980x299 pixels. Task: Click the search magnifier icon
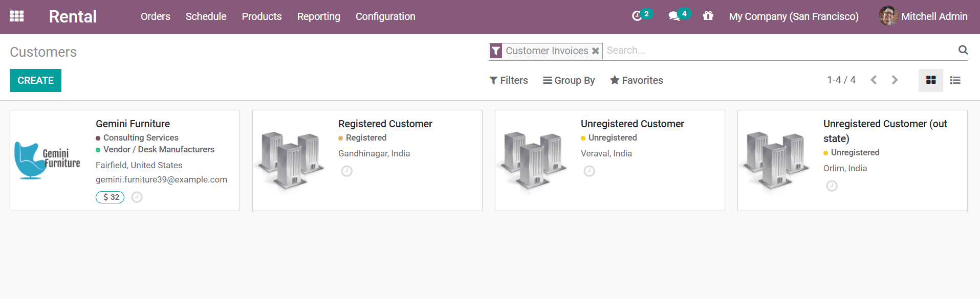click(963, 50)
